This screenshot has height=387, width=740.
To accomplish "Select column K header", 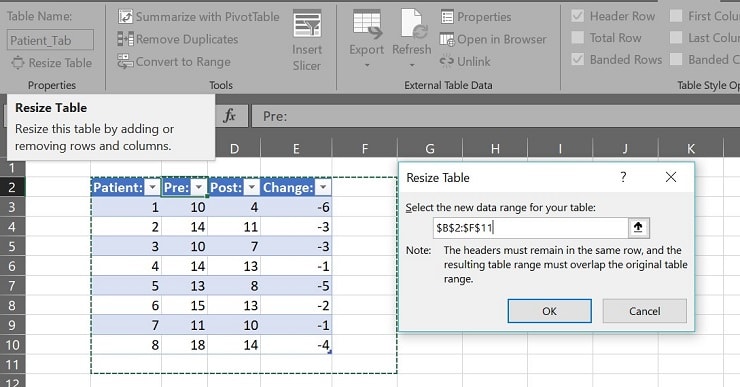I will (x=691, y=149).
